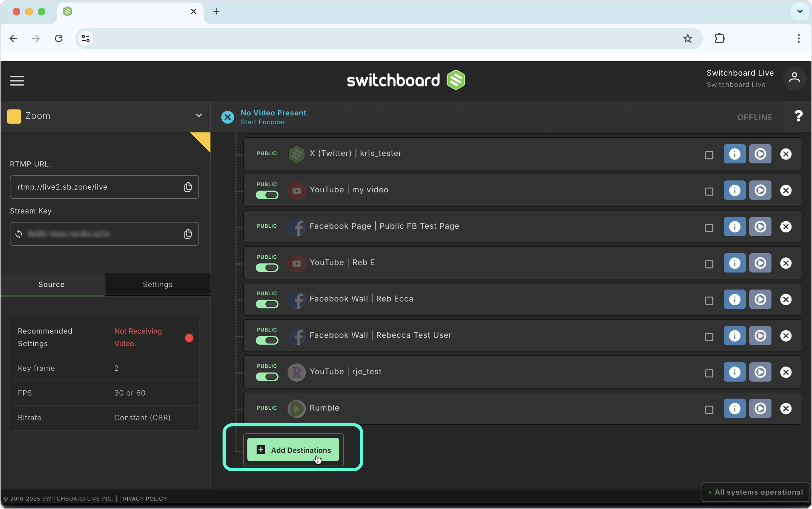Screen dimensions: 812x509
Task: Toggle the YouTube Reb E public switch
Action: coord(267,268)
